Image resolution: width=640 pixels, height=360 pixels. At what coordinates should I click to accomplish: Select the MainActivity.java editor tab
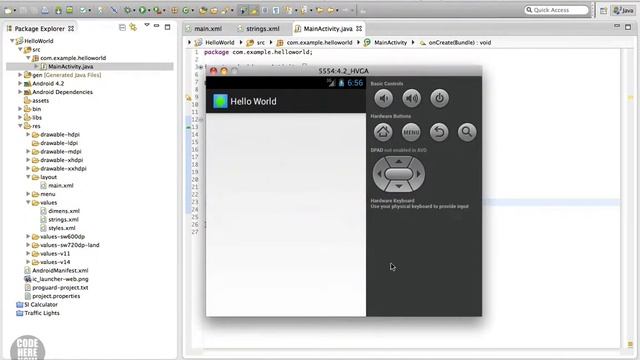(328, 29)
